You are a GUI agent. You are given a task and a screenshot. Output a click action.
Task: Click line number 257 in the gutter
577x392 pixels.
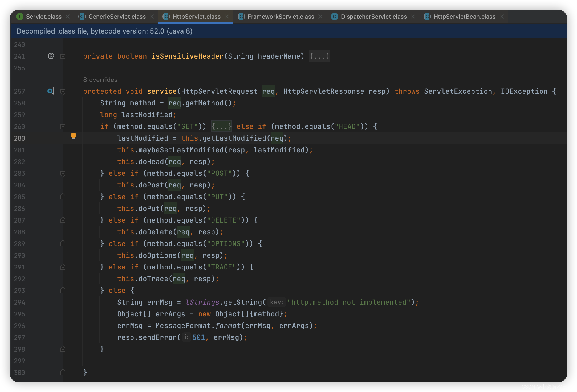click(19, 92)
